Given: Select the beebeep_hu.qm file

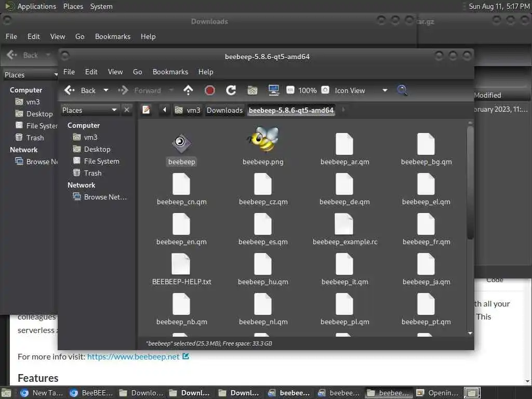Looking at the screenshot, I should coord(263,269).
